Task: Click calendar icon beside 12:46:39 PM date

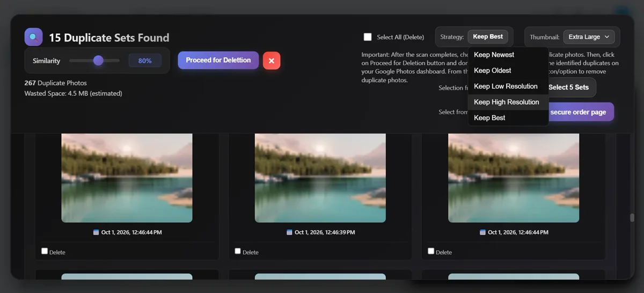Action: point(289,232)
